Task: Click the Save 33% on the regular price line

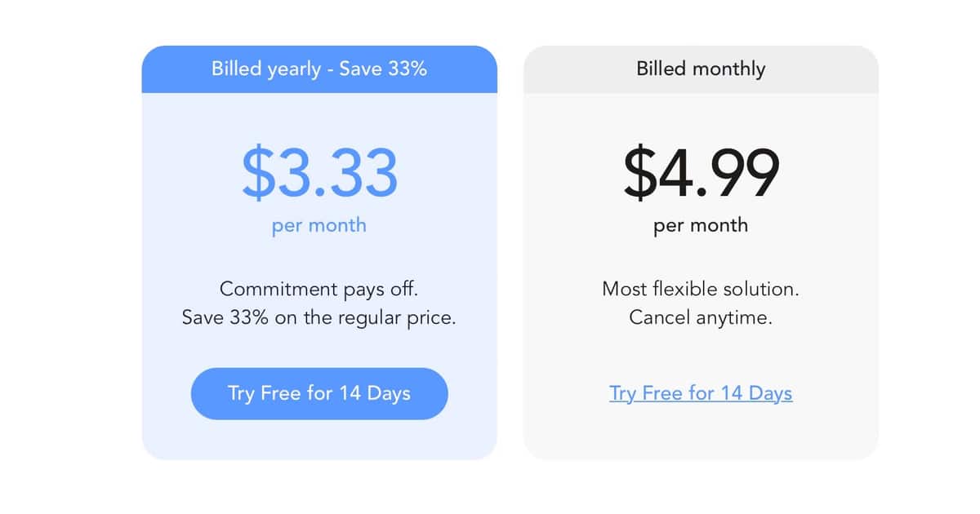Action: [x=319, y=317]
